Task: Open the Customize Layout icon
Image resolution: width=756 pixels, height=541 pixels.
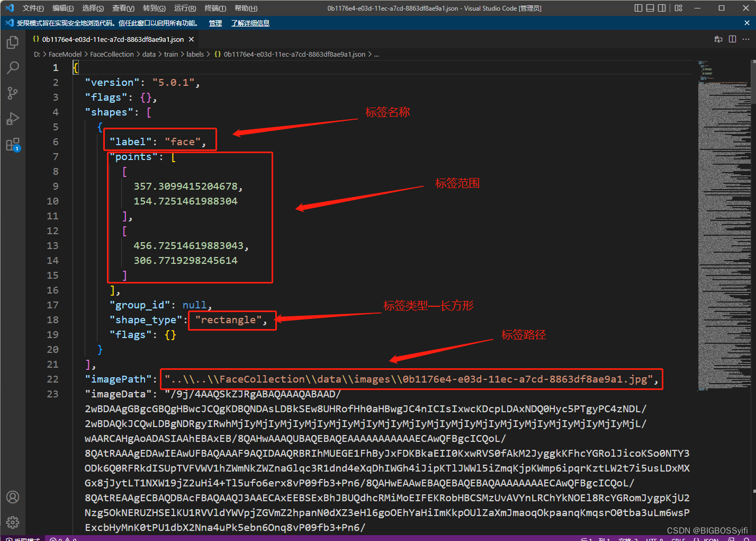Action: (x=679, y=8)
